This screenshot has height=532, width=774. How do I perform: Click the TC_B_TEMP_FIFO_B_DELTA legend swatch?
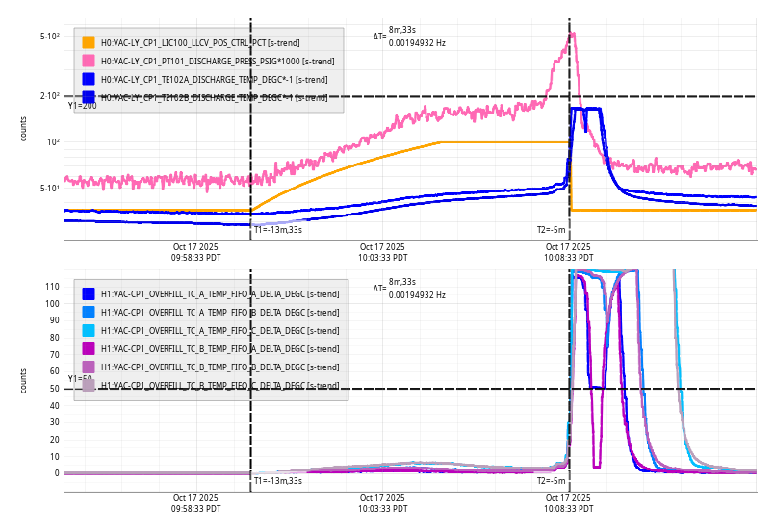(89, 367)
